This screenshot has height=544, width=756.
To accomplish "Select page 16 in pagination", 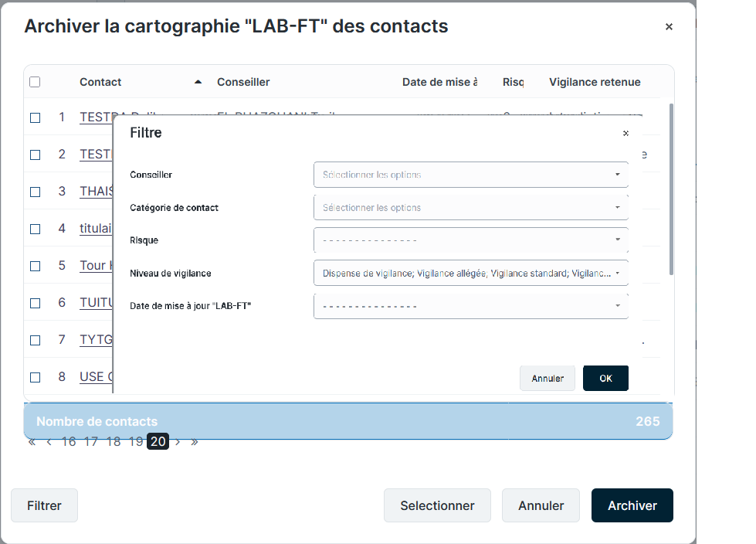I will point(69,442).
